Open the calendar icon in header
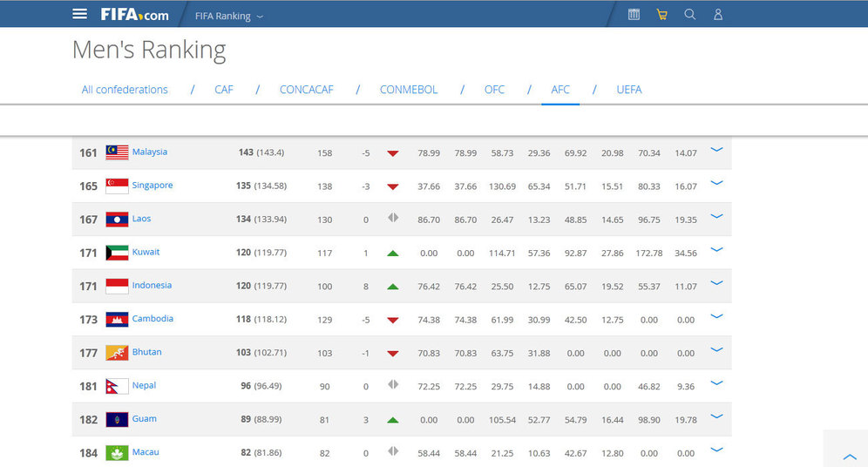 [x=634, y=15]
